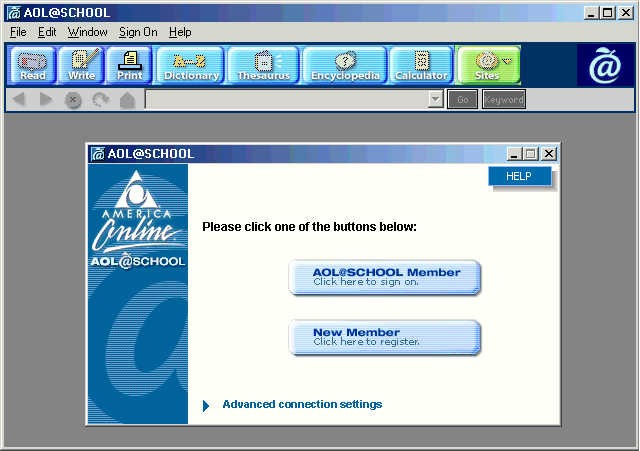Click the Home icon
640x451 pixels.
[x=127, y=100]
